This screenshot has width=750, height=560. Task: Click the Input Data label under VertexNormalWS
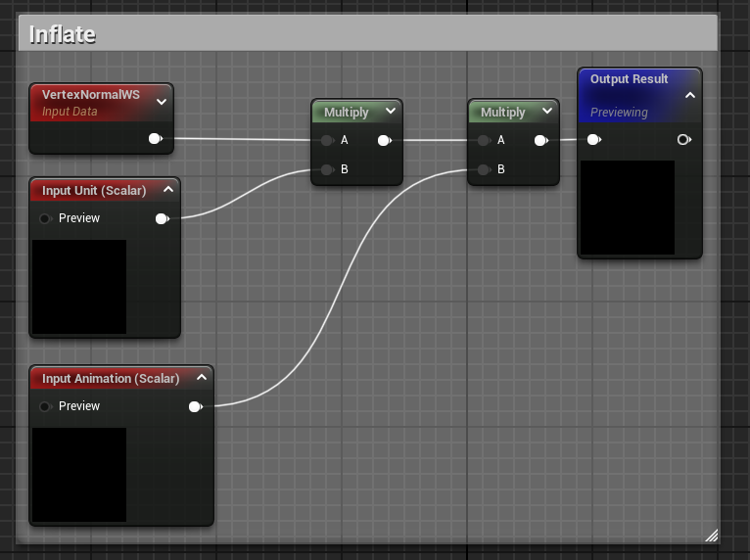pyautogui.click(x=70, y=111)
